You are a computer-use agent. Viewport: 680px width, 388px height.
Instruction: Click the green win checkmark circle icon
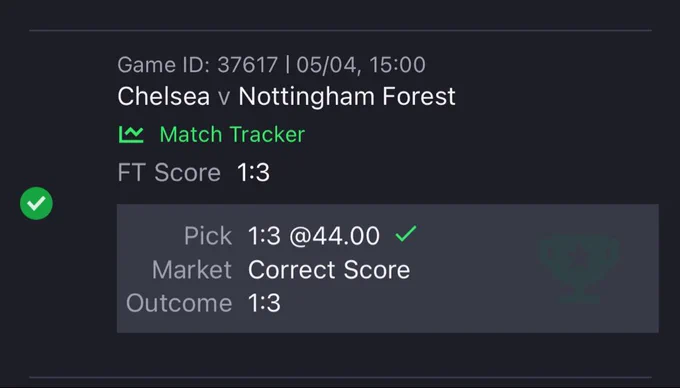(x=36, y=203)
